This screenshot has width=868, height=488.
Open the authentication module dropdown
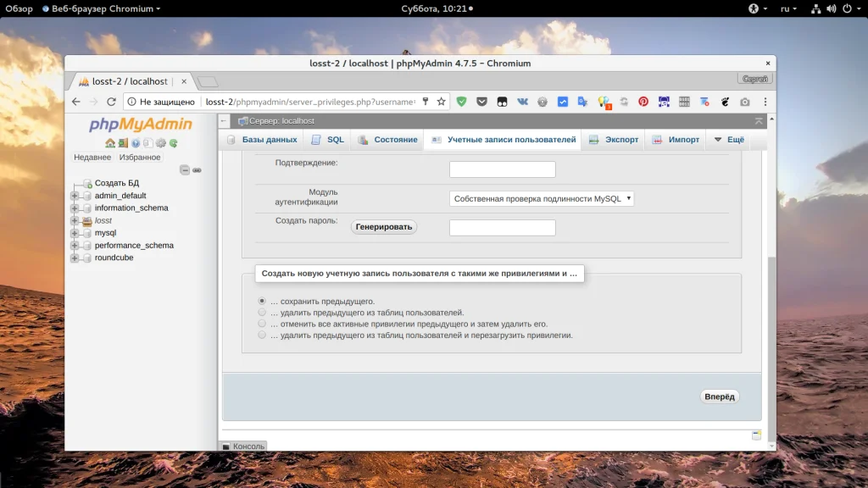542,199
